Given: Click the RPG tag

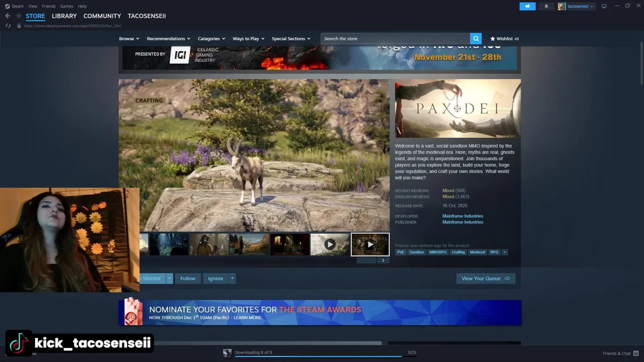Looking at the screenshot, I should [495, 252].
